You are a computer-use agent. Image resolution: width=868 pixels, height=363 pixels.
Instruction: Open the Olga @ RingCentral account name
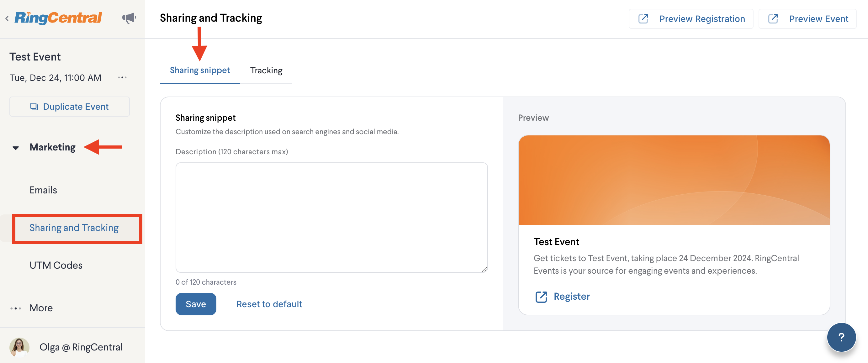click(81, 347)
